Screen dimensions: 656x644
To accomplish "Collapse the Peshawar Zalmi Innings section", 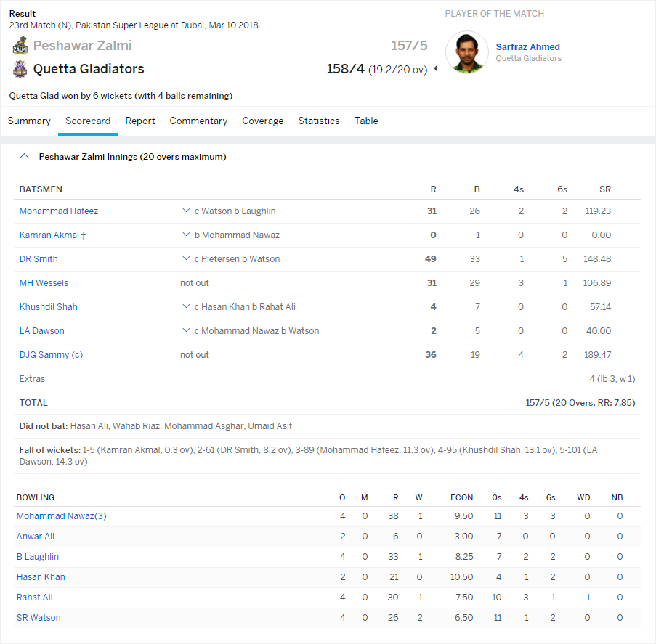I will (24, 156).
